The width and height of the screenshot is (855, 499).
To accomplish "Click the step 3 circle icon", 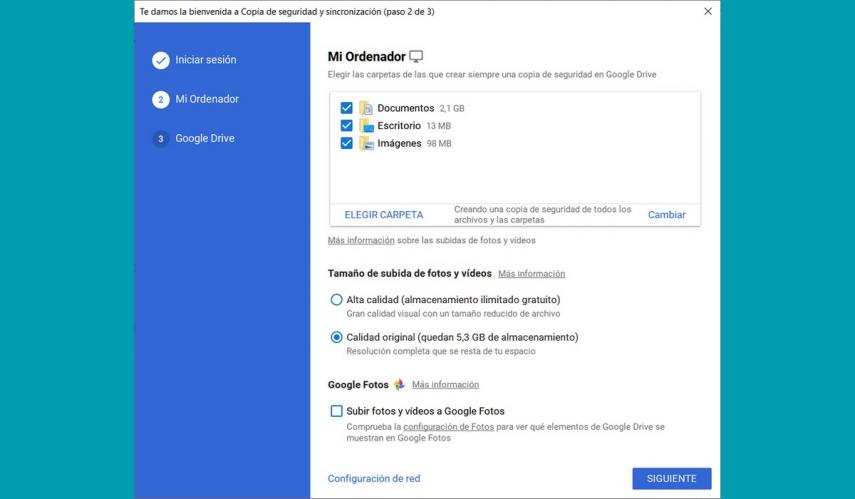I will [161, 139].
